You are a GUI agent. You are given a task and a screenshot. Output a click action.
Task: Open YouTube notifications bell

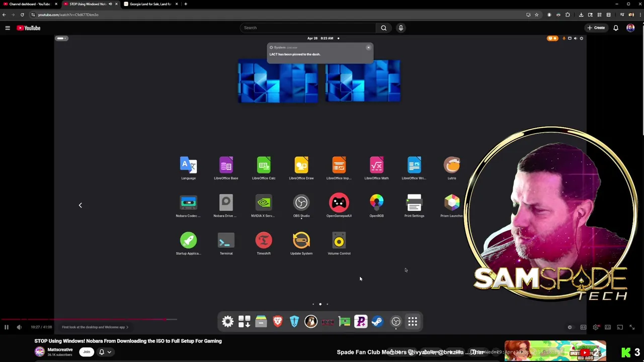pyautogui.click(x=615, y=28)
